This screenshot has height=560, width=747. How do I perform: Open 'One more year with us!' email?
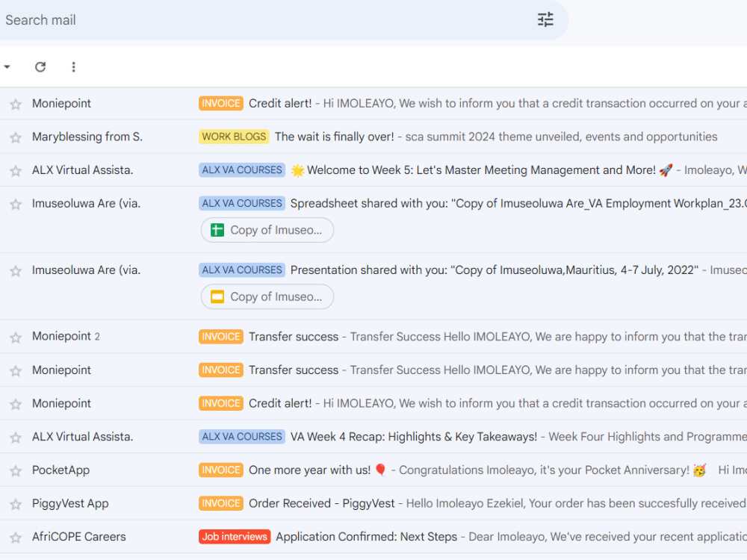tap(317, 470)
